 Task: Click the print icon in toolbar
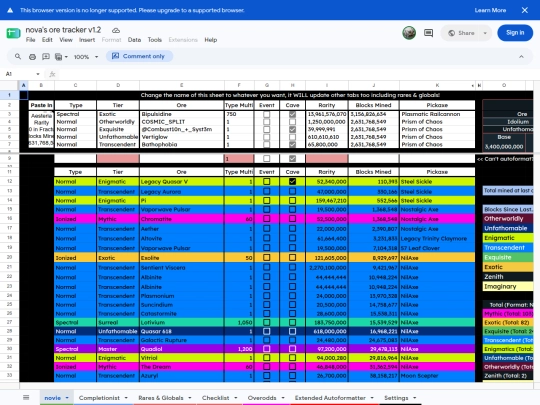(x=32, y=56)
